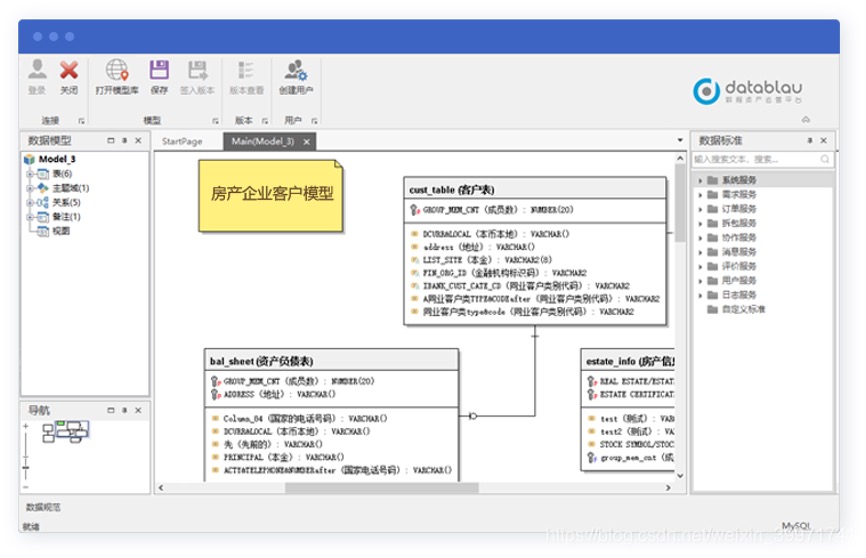Select the yellow 房产企业客户模型 note
Image resolution: width=866 pixels, height=558 pixels.
click(271, 196)
